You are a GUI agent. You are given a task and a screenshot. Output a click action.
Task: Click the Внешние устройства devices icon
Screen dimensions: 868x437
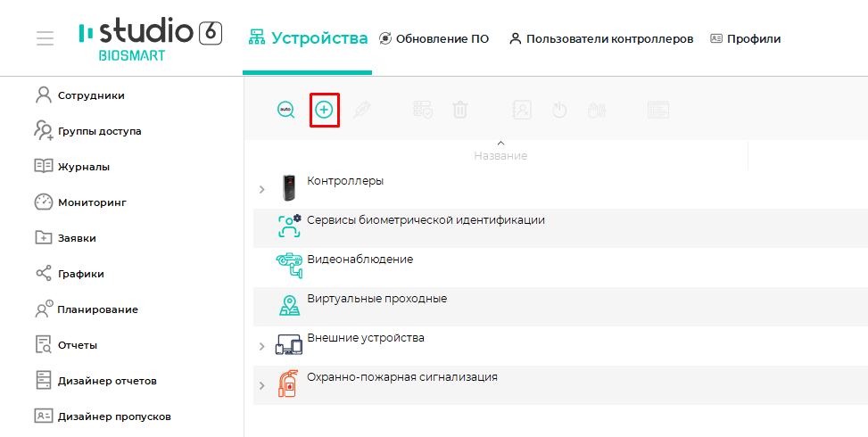point(289,344)
